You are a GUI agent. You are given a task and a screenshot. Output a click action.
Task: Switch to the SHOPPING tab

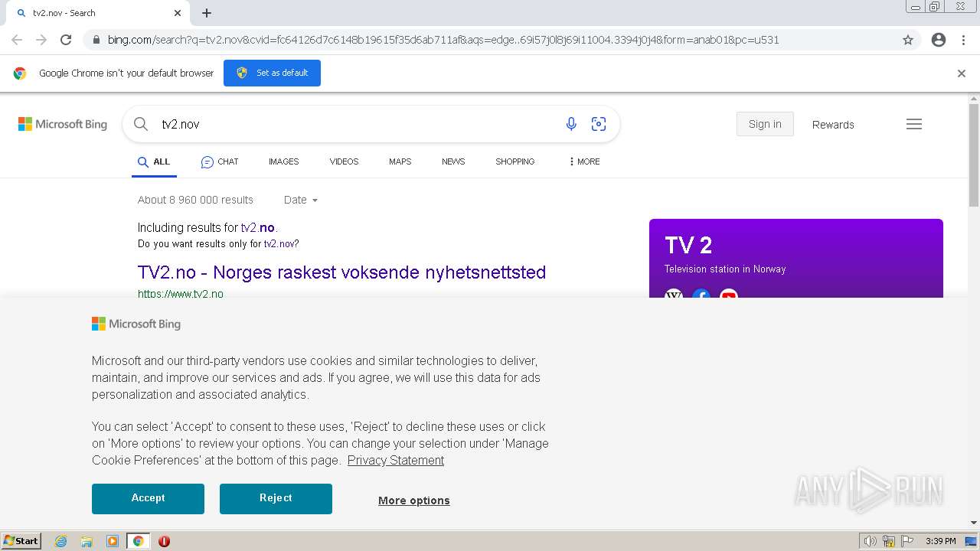514,161
